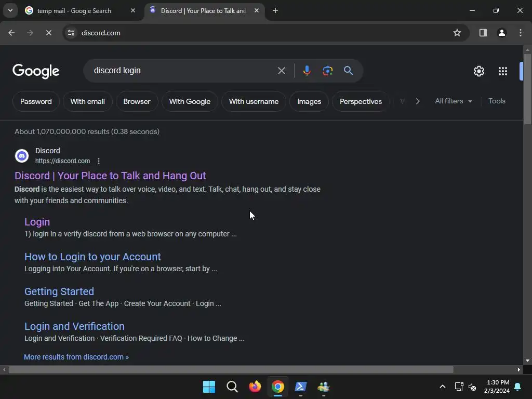View site information for discord.com

point(71,33)
